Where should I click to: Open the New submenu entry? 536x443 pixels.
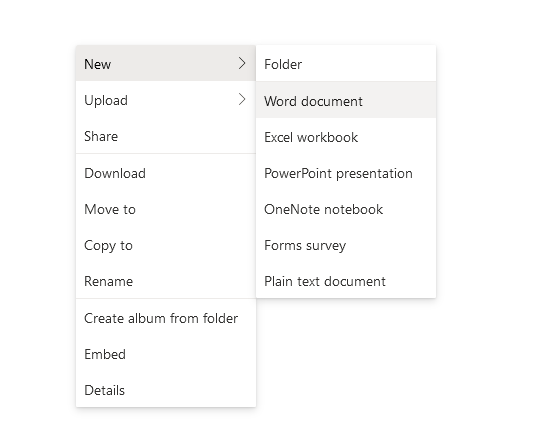tap(166, 63)
